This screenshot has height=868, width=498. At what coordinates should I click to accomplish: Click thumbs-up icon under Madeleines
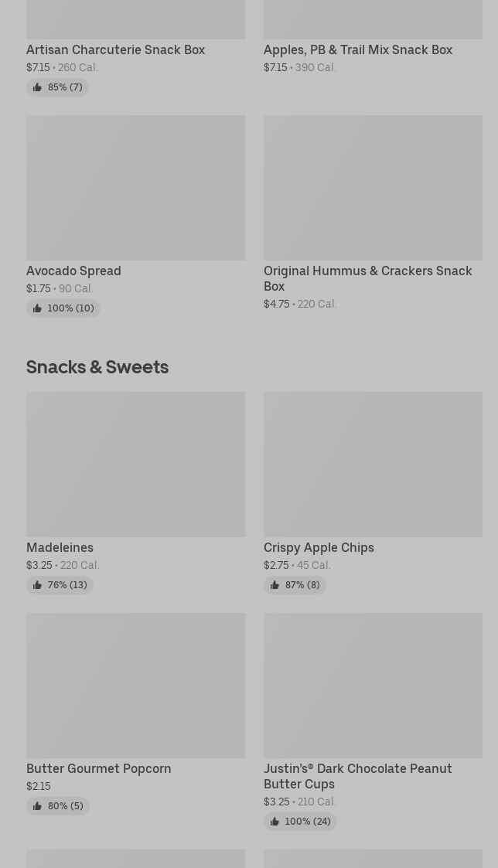pyautogui.click(x=37, y=585)
